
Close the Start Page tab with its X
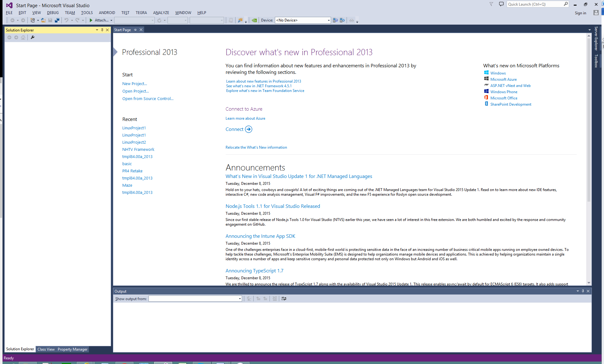click(141, 30)
